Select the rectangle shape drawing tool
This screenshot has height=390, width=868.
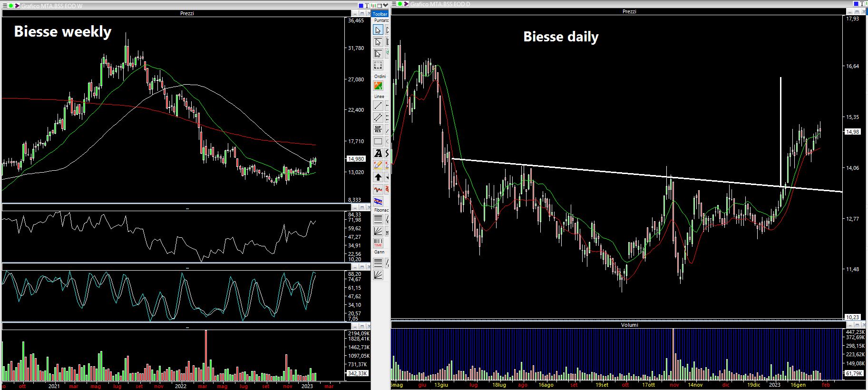pyautogui.click(x=378, y=141)
